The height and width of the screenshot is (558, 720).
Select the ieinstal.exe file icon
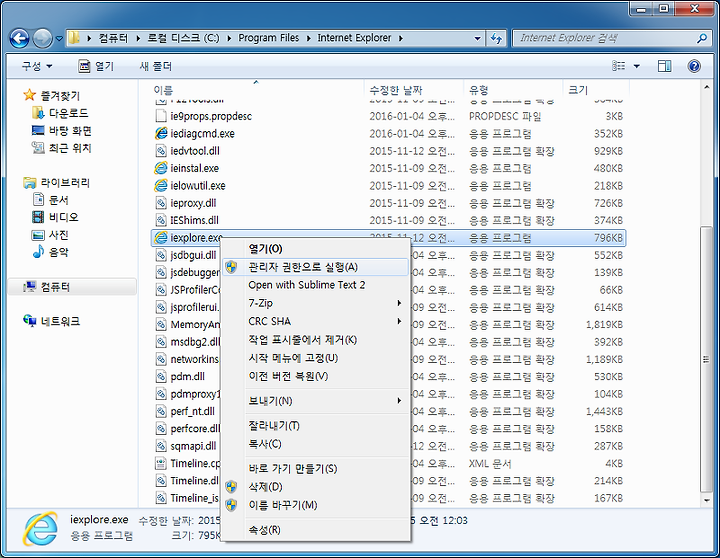tap(161, 168)
